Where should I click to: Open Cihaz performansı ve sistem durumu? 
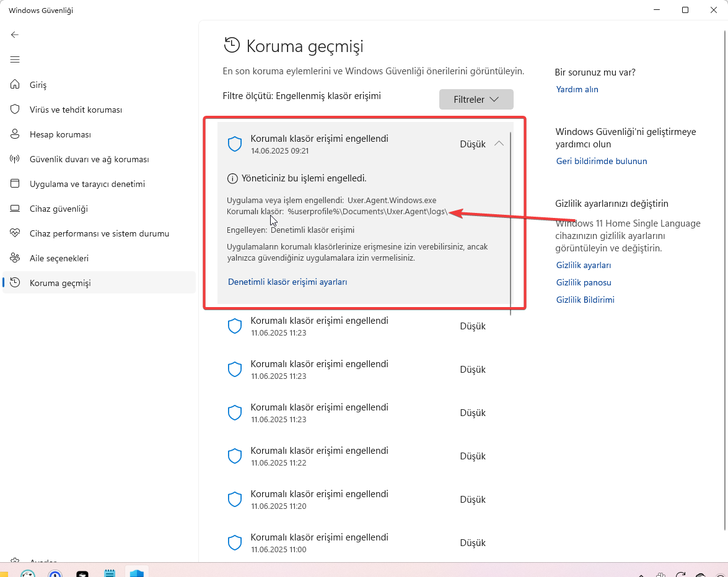(x=99, y=233)
